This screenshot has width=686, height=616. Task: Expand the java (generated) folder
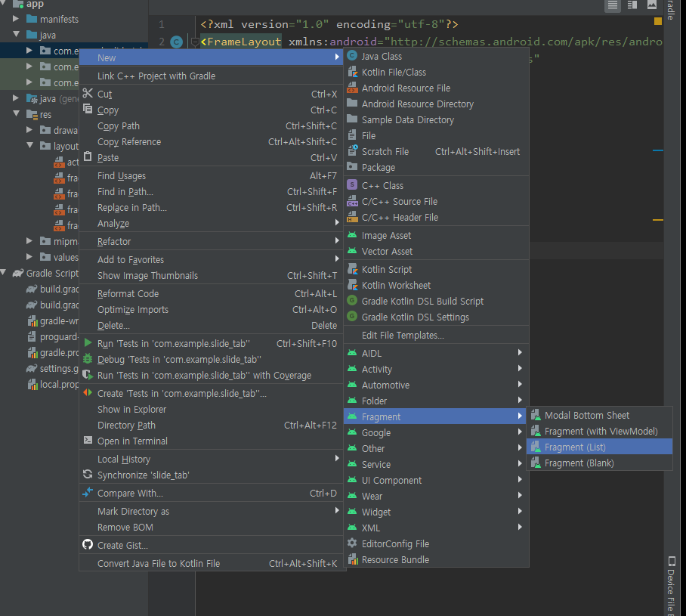pos(16,98)
